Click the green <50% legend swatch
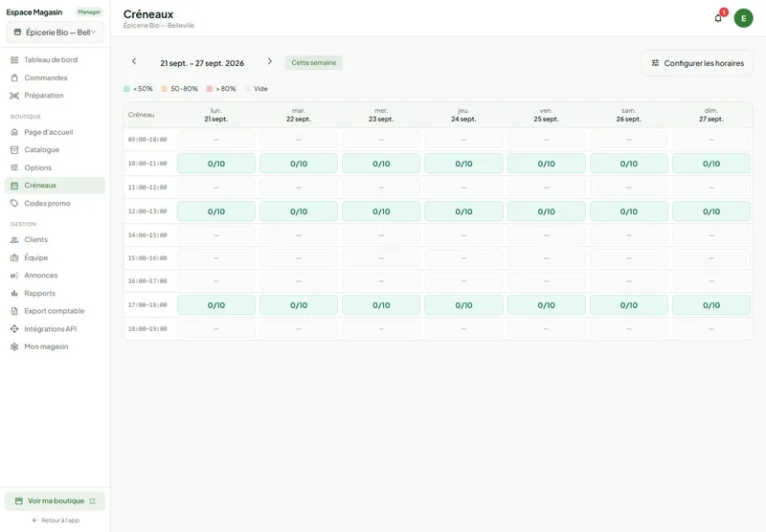766x532 pixels. 126,89
